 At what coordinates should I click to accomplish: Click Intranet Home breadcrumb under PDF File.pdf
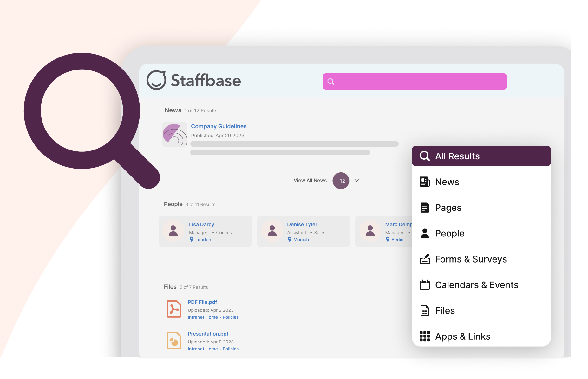coord(203,317)
